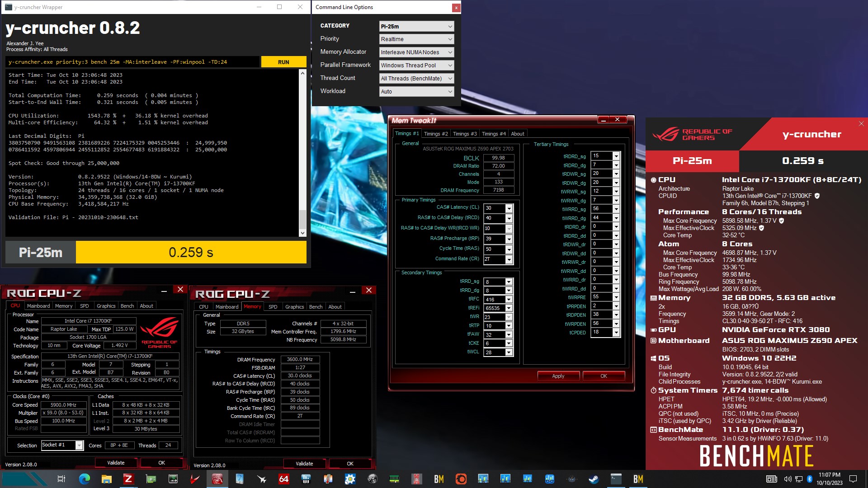Expand the Memory Allocator dropdown
Viewport: 868px width, 488px height.
click(x=416, y=52)
